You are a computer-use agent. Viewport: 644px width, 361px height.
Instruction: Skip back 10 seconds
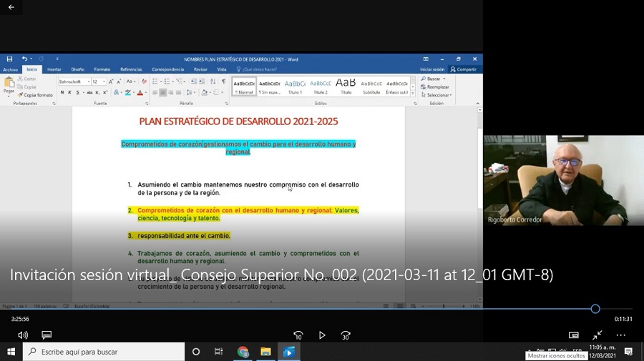pyautogui.click(x=298, y=335)
